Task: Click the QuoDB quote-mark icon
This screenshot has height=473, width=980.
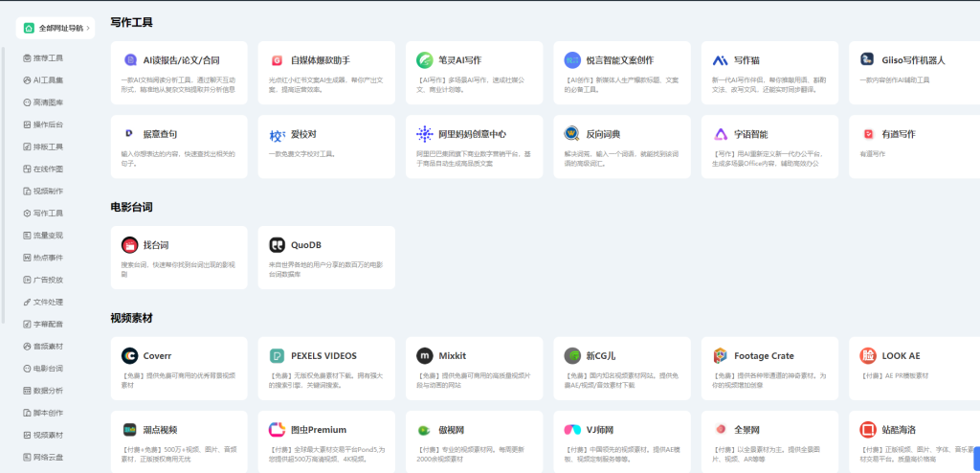Action: [277, 245]
